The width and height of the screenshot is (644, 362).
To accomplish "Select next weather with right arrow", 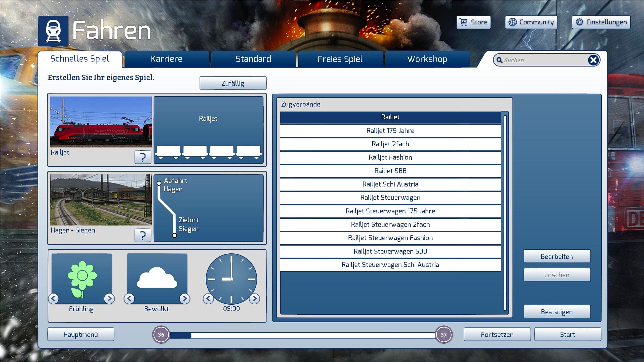I will point(185,298).
